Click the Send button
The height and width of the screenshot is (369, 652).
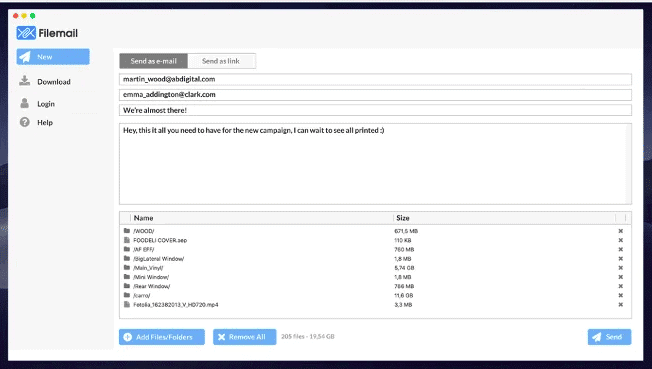(x=609, y=337)
